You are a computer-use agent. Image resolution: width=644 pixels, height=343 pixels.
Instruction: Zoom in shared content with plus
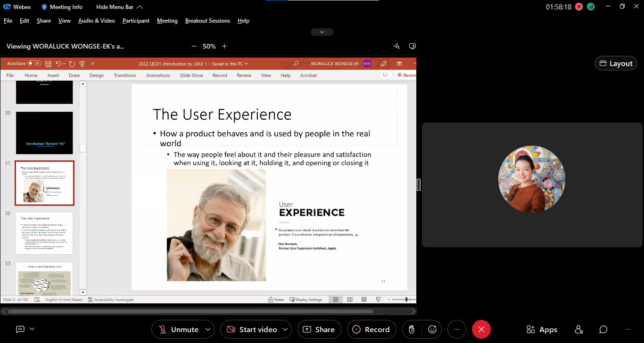224,46
